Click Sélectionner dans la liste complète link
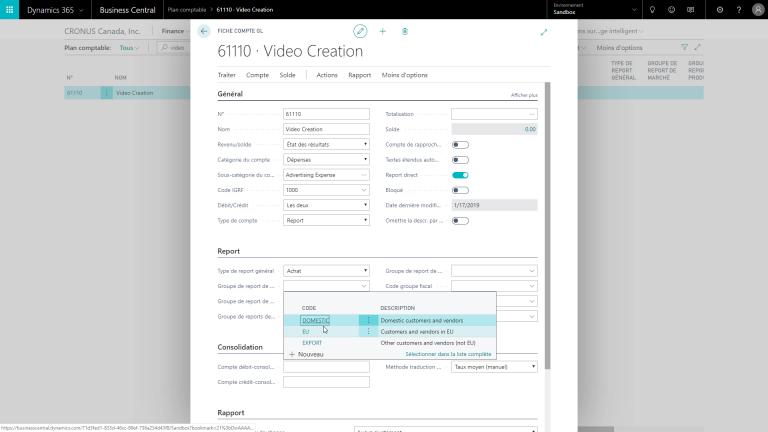The width and height of the screenshot is (768, 432). coord(448,354)
